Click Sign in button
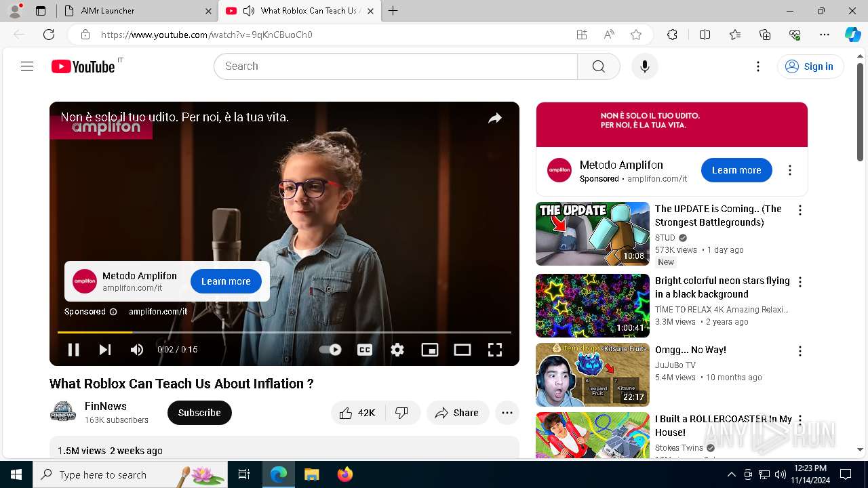This screenshot has width=868, height=488. [x=810, y=66]
